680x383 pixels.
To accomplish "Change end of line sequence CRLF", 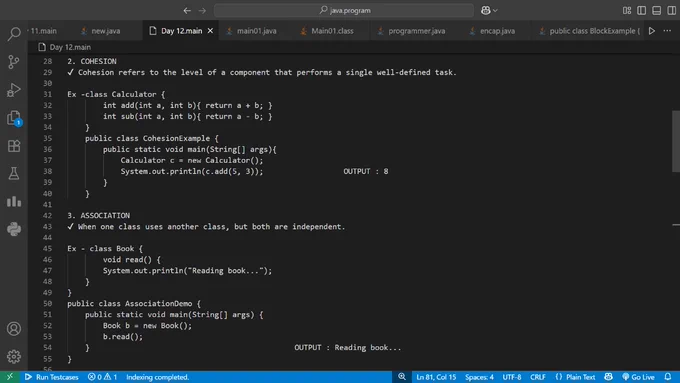I will click(538, 377).
